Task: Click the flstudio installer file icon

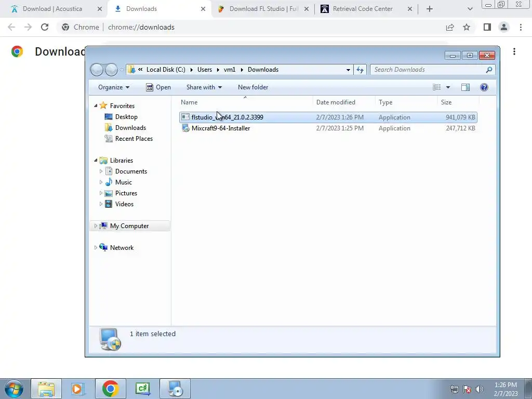Action: (x=185, y=117)
